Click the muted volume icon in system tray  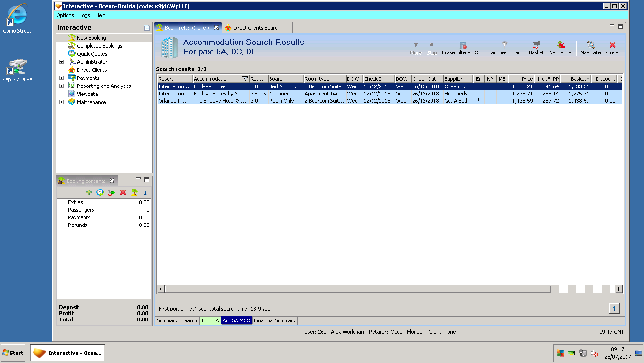[594, 353]
